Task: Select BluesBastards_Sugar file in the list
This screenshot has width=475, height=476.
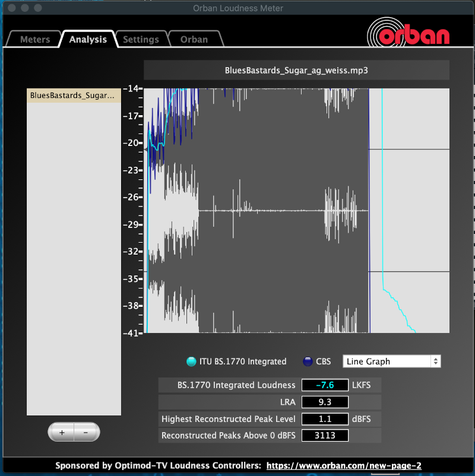Action: (x=74, y=96)
